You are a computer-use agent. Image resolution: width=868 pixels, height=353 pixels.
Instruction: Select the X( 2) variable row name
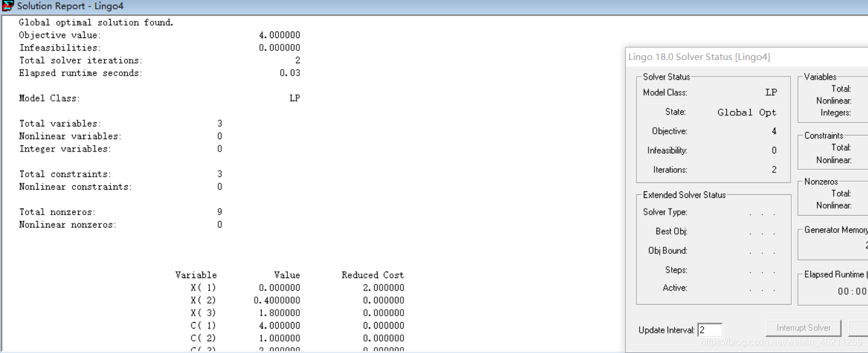tap(203, 301)
